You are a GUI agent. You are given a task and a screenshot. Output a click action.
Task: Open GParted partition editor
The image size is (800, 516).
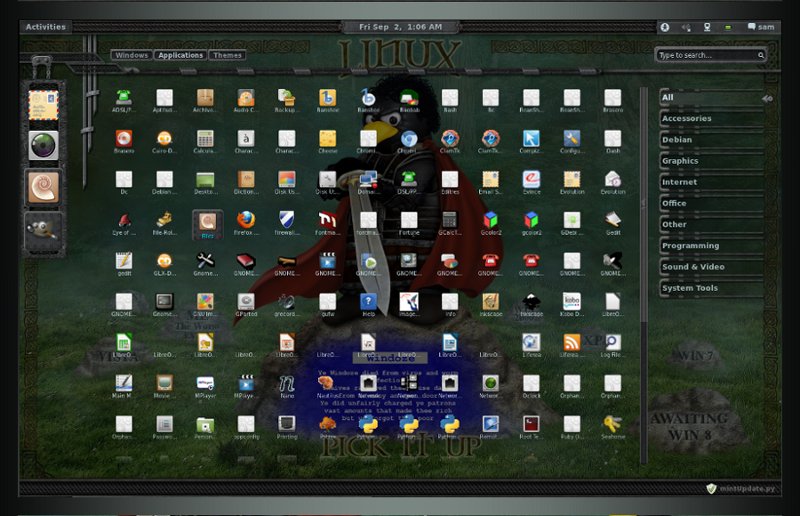click(246, 302)
